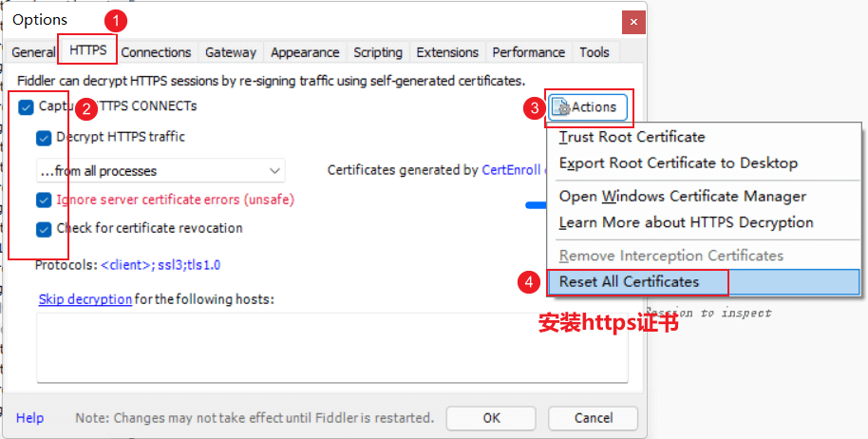This screenshot has height=439, width=868.
Task: Open the Help link
Action: [29, 418]
